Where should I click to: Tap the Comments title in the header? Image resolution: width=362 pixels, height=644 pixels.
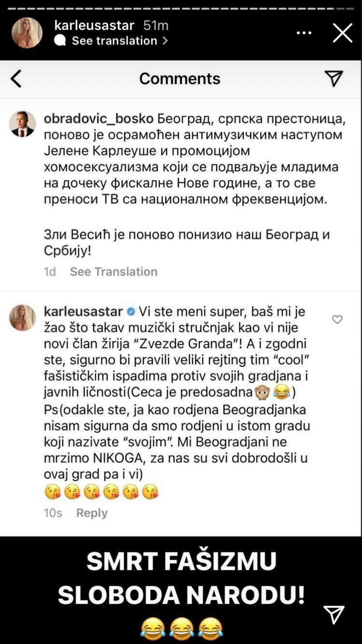coord(180,79)
